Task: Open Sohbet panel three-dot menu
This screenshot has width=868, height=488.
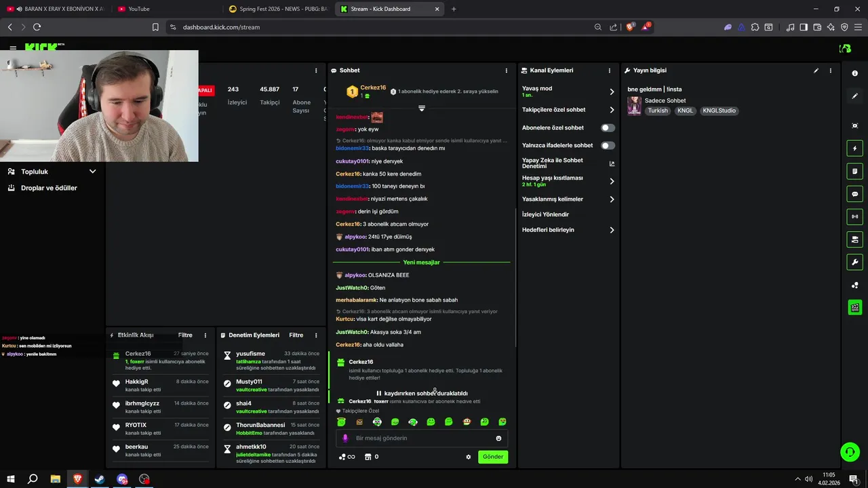Action: 506,70
